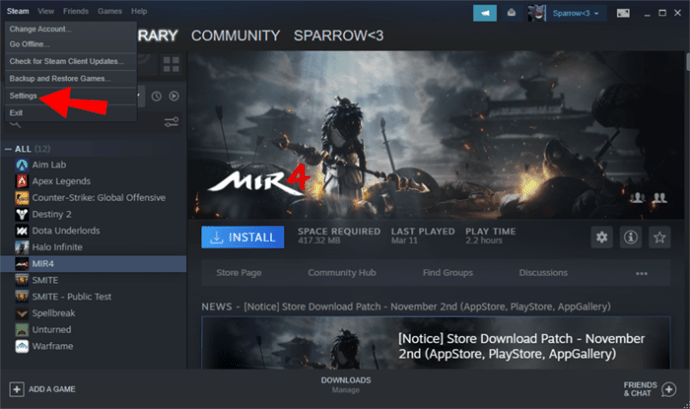Click the Apex Legends game icon
The image size is (690, 409).
pos(22,181)
